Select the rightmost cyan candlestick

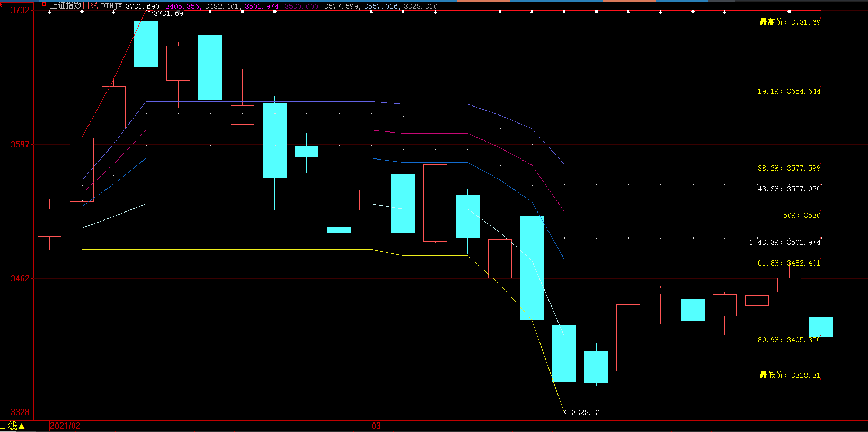821,327
